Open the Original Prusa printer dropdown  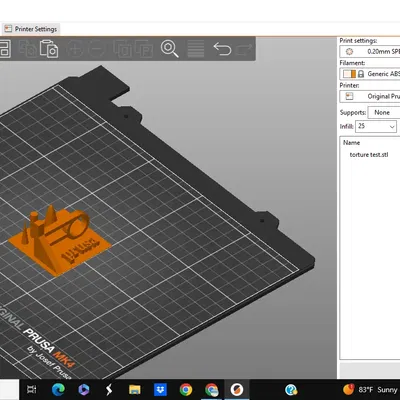[x=370, y=96]
